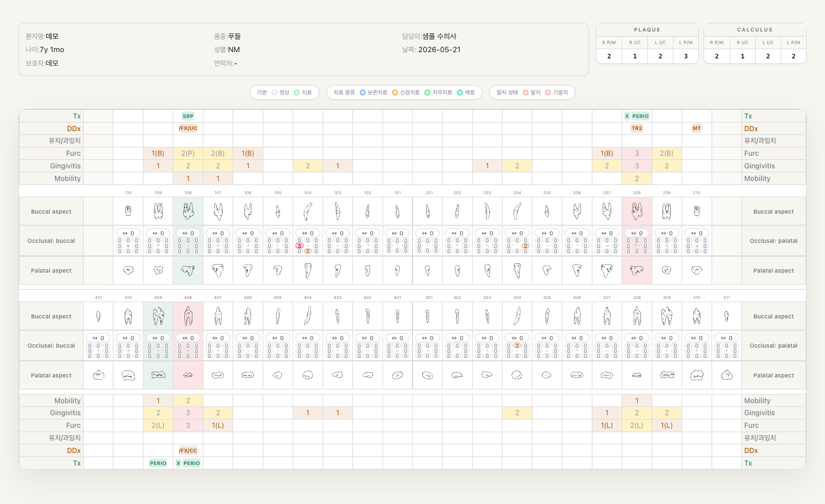825x504 pixels.
Task: Click the buccal canine icon for tooth 204
Action: coord(517,211)
